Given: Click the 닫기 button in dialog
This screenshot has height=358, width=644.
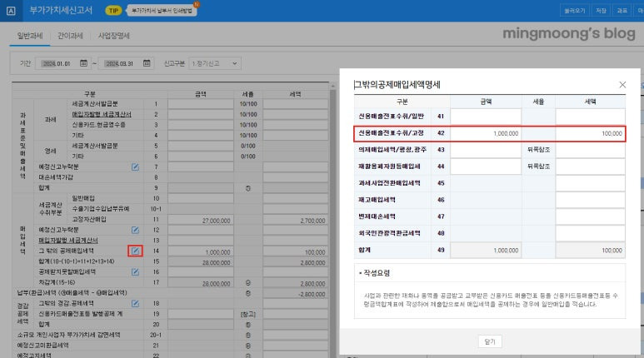Looking at the screenshot, I should (490, 341).
